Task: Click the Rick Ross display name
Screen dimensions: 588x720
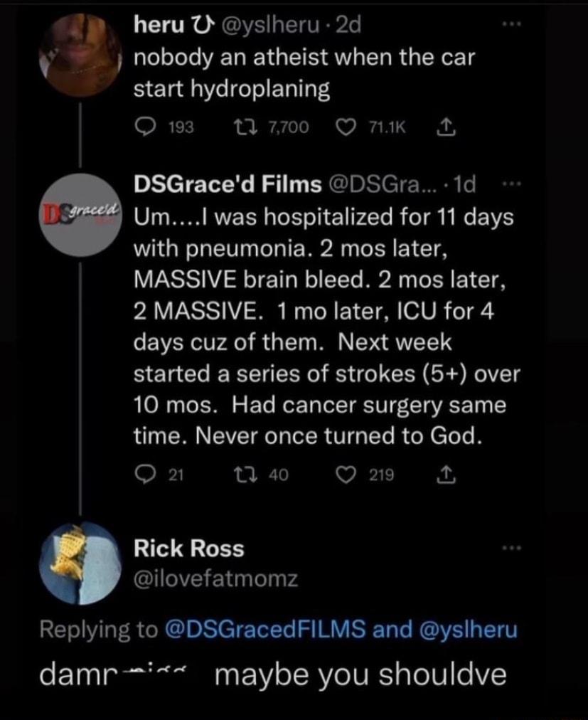Action: pyautogui.click(x=188, y=549)
